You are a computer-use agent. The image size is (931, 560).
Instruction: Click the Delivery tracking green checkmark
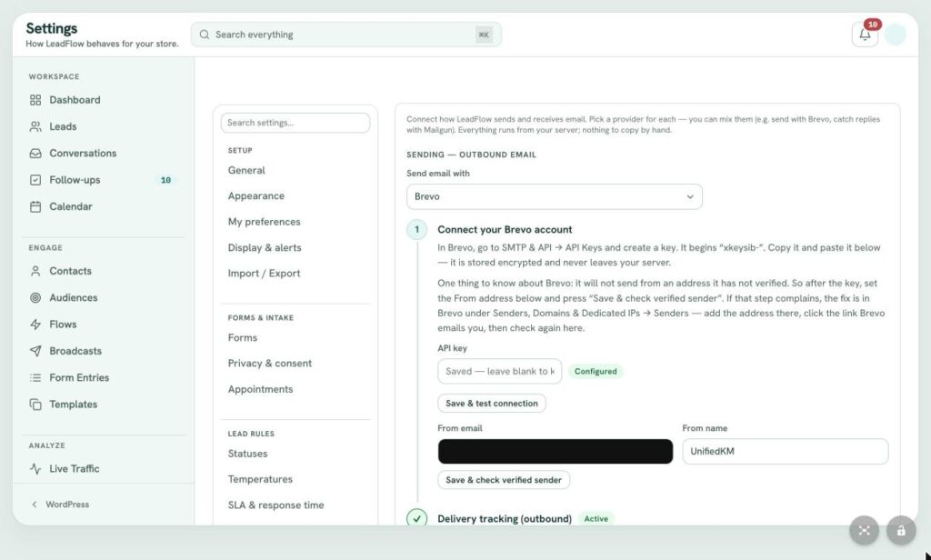(416, 518)
